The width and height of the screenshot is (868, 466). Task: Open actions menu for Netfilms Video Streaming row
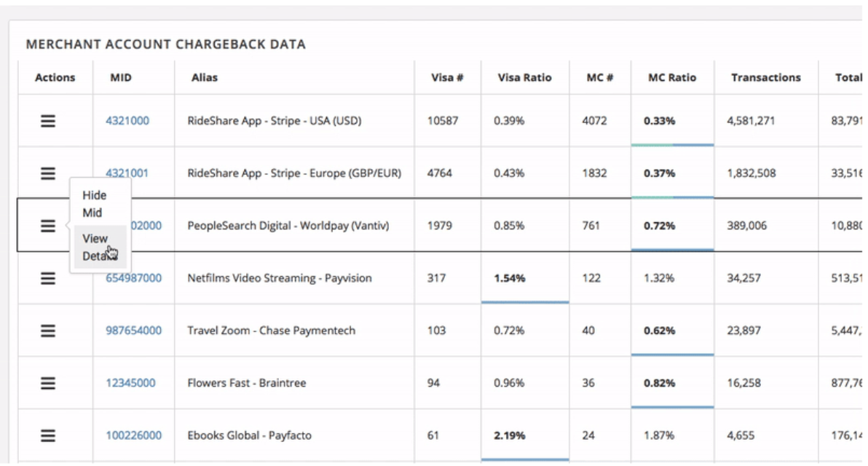(x=48, y=278)
